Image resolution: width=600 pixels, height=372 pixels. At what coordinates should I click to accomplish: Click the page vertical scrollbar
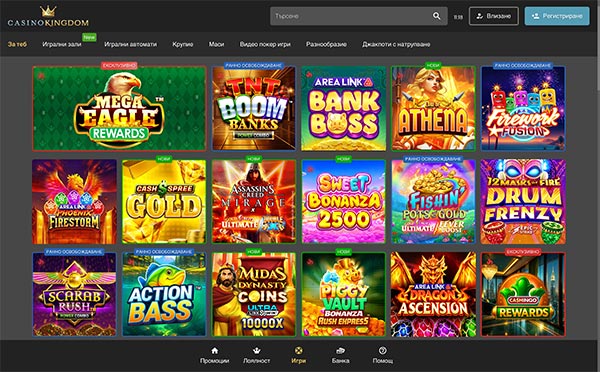[598, 46]
